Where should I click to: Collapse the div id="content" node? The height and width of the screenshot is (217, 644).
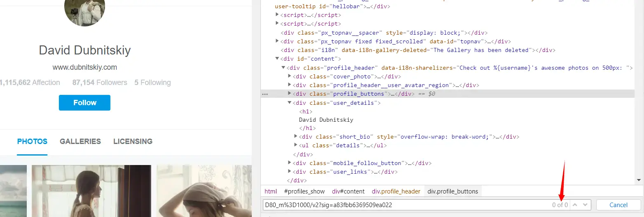click(x=277, y=59)
